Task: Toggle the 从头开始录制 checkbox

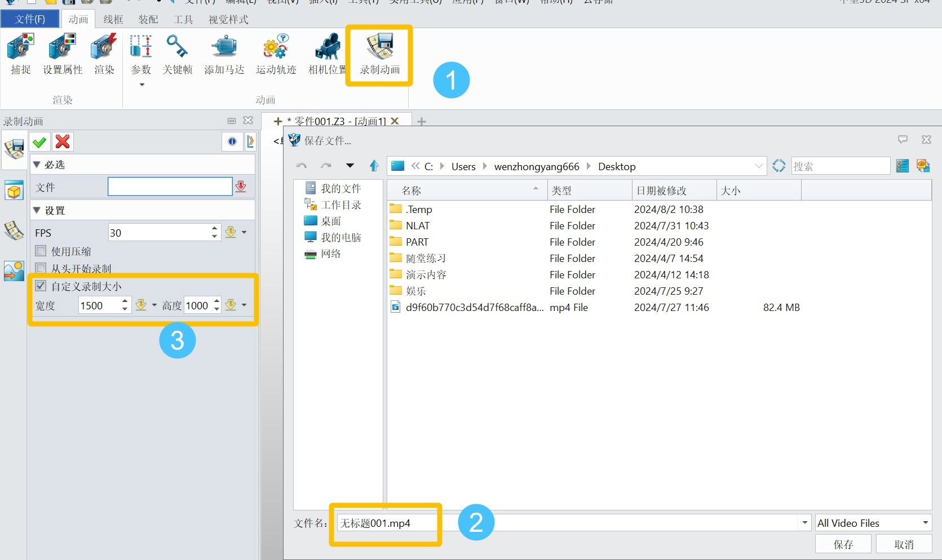Action: click(41, 268)
